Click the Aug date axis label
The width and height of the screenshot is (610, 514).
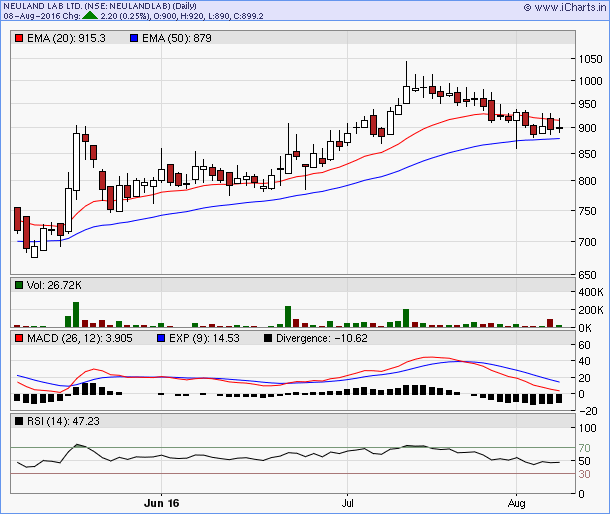click(517, 503)
